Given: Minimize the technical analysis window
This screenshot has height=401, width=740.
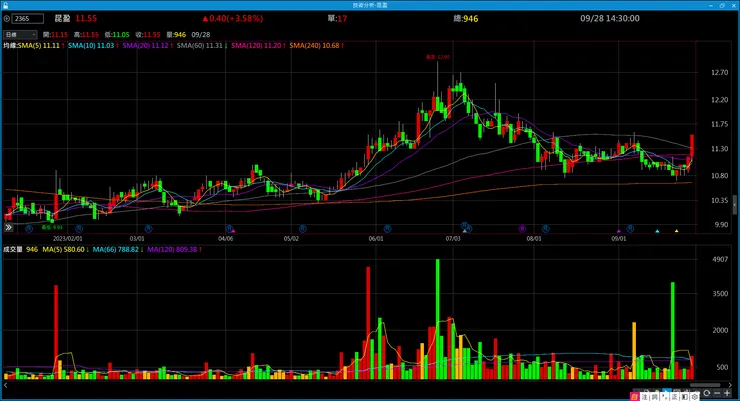Looking at the screenshot, I should 711,5.
